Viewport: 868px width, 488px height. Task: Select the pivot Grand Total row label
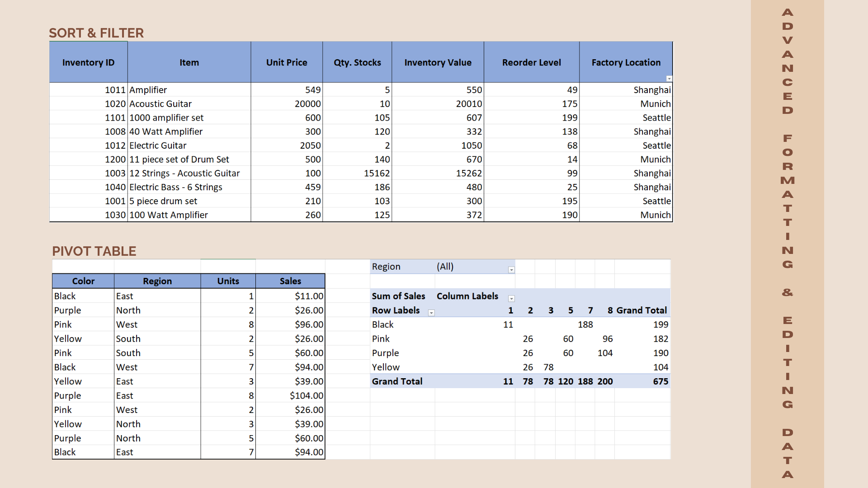pyautogui.click(x=397, y=381)
